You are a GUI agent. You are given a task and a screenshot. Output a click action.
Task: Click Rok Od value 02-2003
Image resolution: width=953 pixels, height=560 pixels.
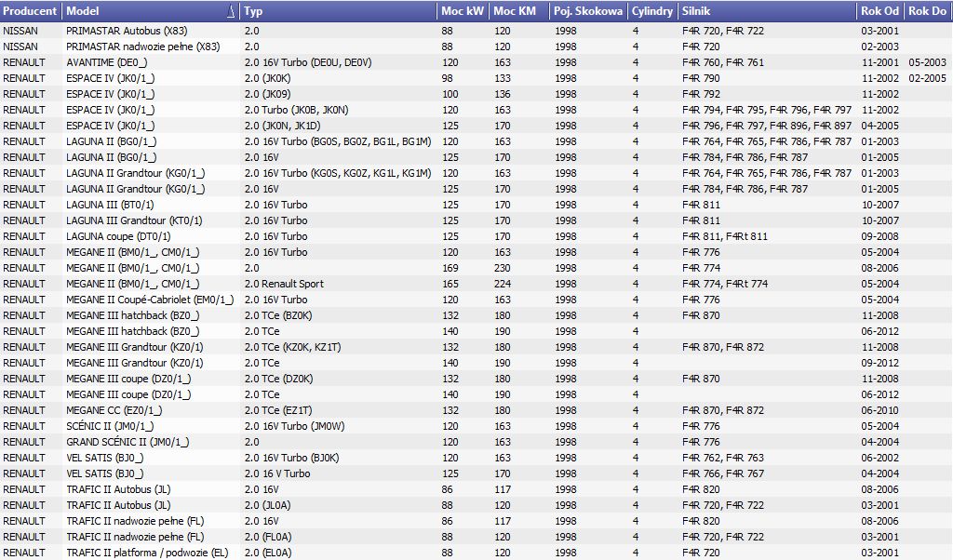[879, 47]
